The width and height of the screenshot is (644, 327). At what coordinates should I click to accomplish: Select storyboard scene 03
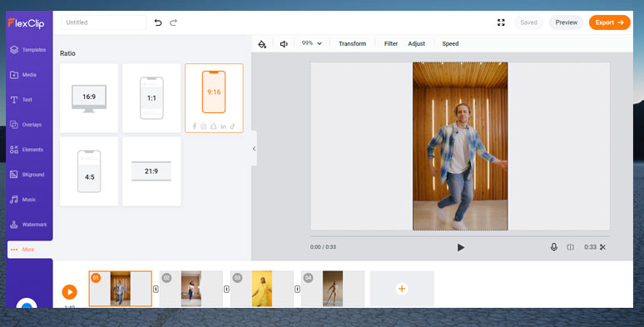point(262,289)
